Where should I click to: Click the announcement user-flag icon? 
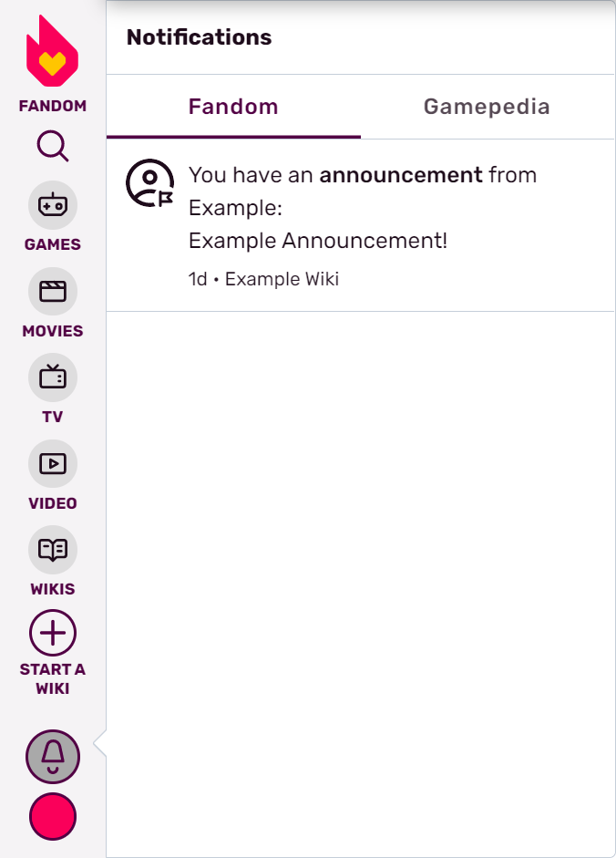tap(149, 182)
